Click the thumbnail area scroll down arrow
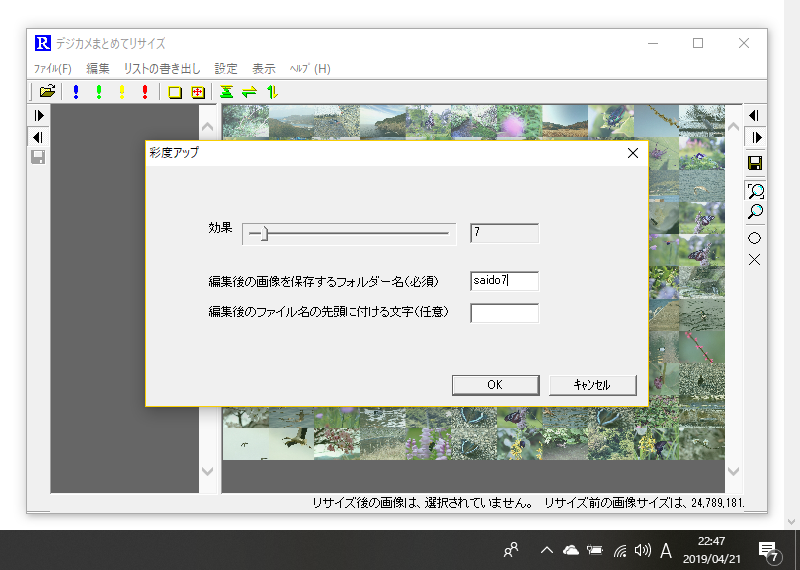This screenshot has width=800, height=570. click(733, 471)
